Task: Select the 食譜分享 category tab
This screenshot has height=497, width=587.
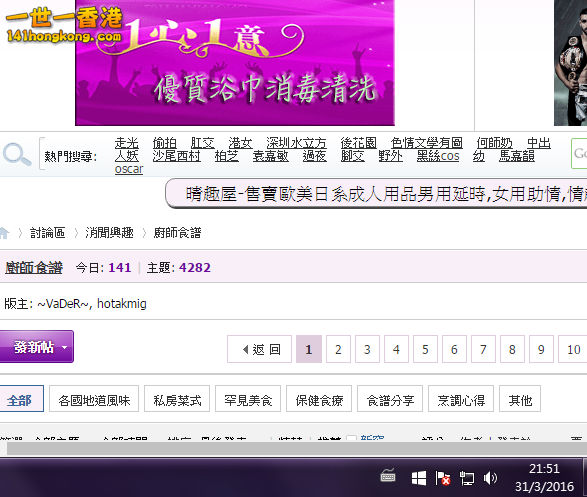Action: click(390, 400)
